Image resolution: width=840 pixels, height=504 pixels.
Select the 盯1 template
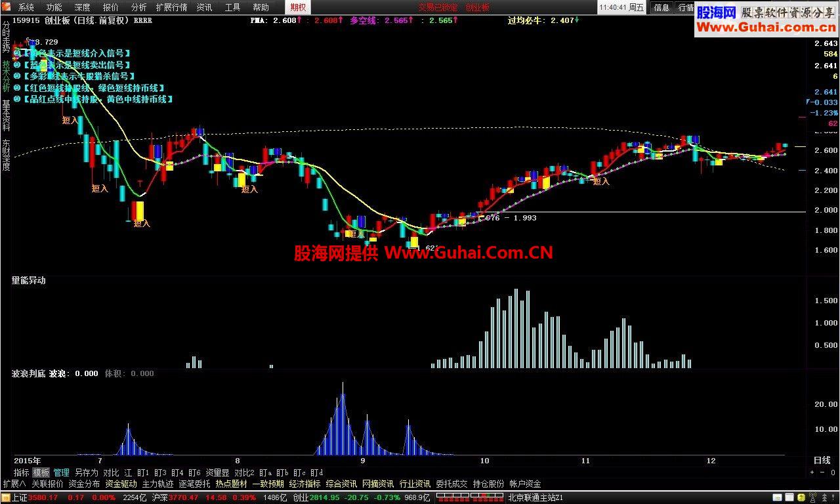(143, 472)
